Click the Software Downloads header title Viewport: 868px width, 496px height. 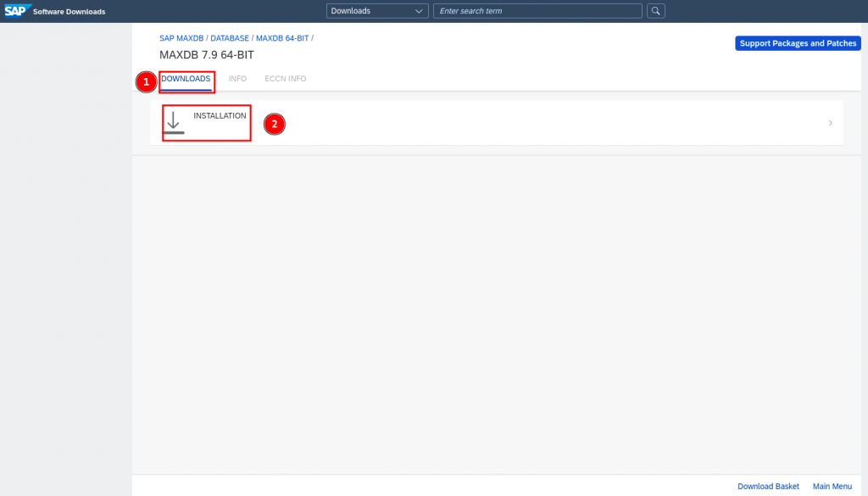[x=69, y=11]
